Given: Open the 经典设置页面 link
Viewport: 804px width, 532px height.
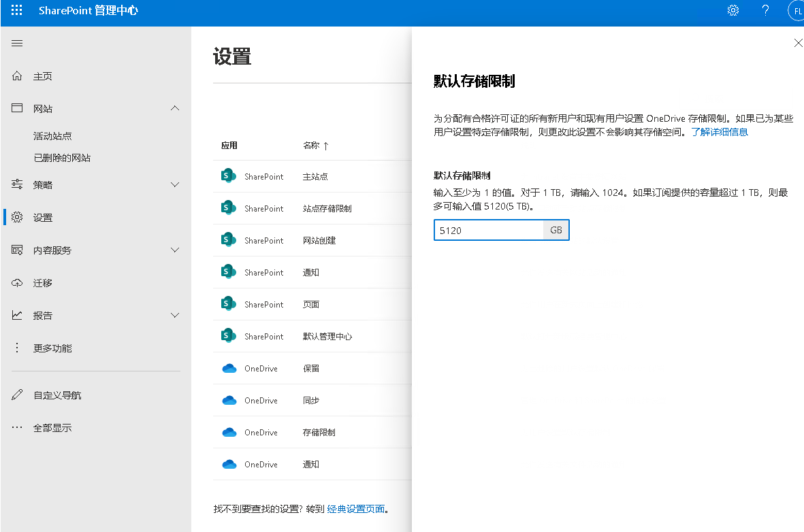Looking at the screenshot, I should pos(356,509).
